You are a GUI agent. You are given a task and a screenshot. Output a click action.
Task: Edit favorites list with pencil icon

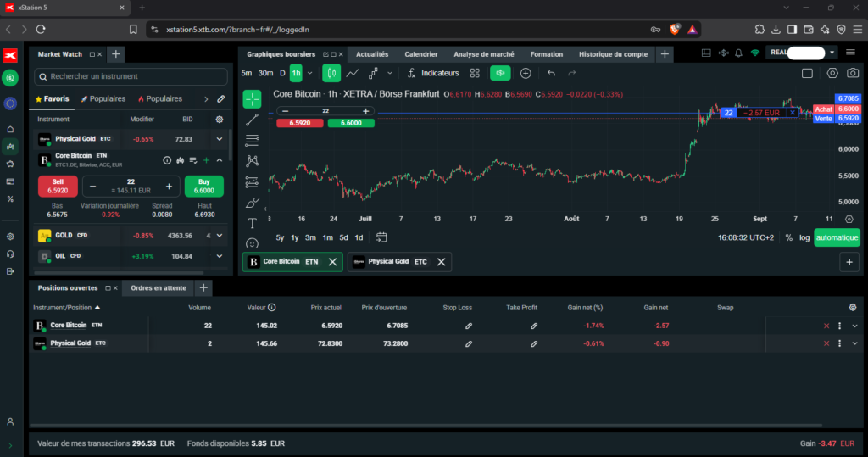221,98
